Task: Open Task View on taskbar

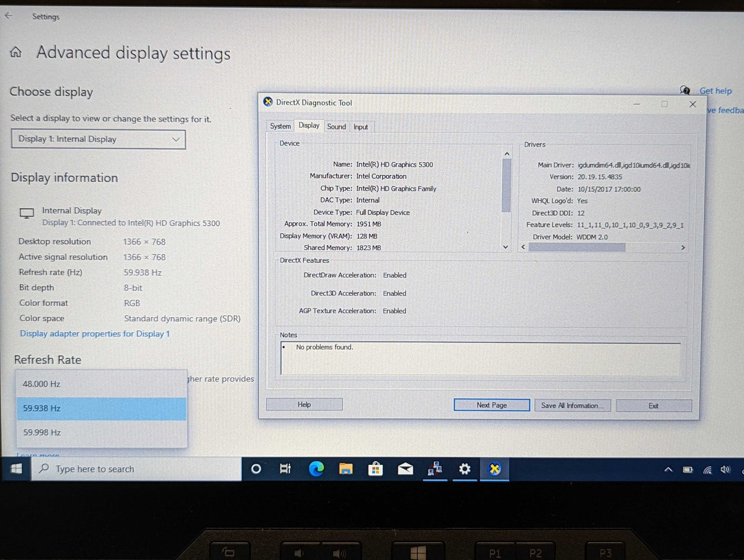Action: coord(285,469)
